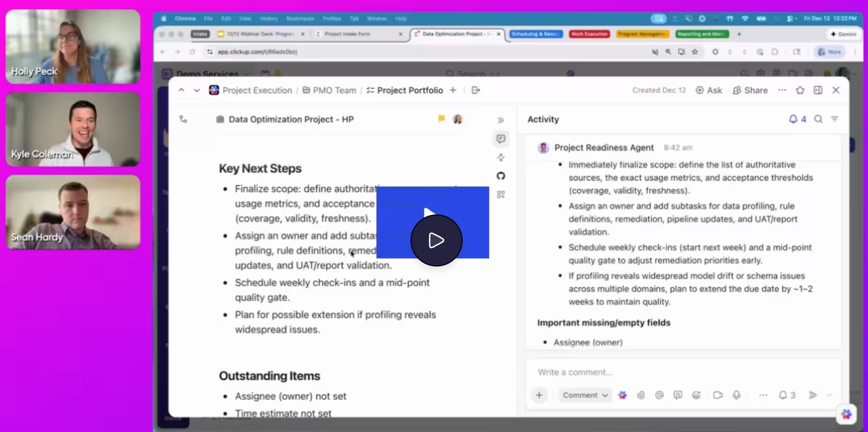868x432 pixels.
Task: Open the Work Execution tab group
Action: [x=589, y=34]
